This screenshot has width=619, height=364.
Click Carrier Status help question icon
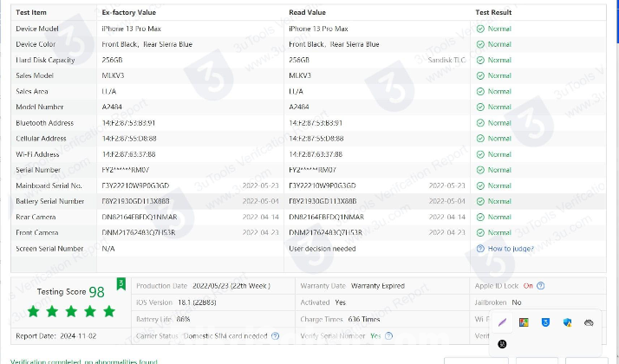pos(275,335)
